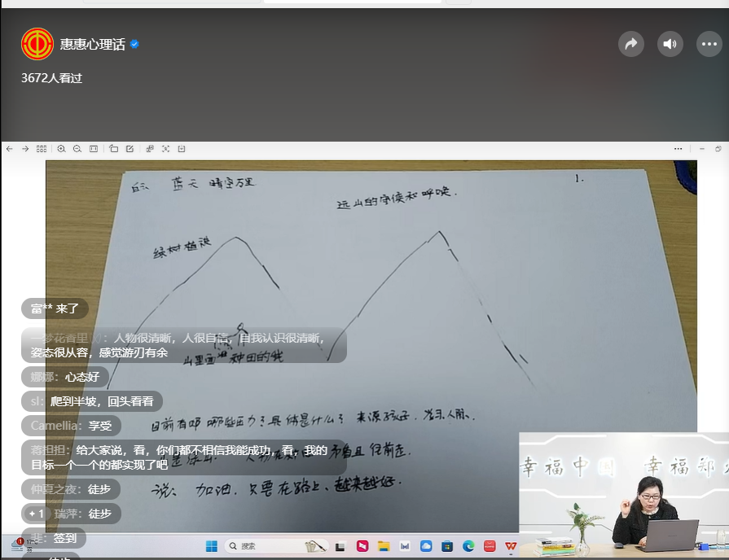Screen dimensions: 729x560
Task: Click the Windows Start button in the taskbar
Action: 212,546
